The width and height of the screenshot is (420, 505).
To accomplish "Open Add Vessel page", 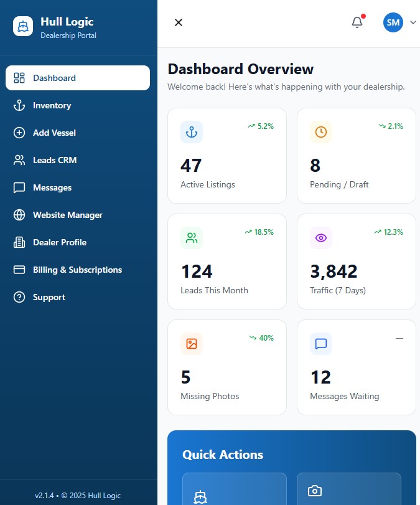I will coord(55,133).
